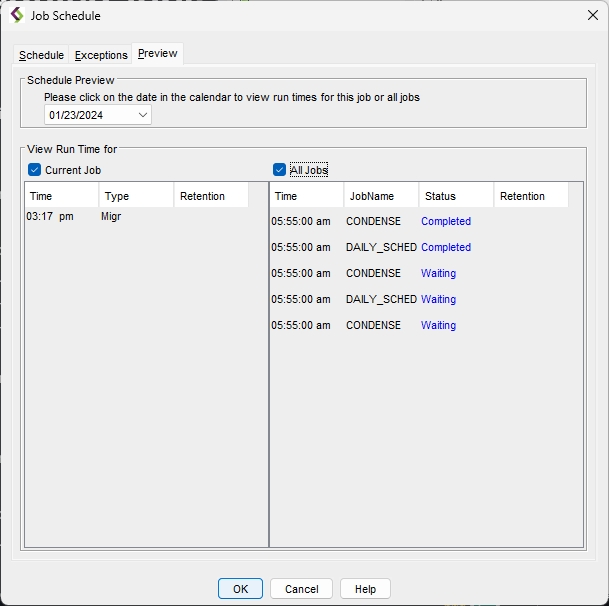Open Help for the job schedule
The height and width of the screenshot is (606, 609).
click(365, 589)
